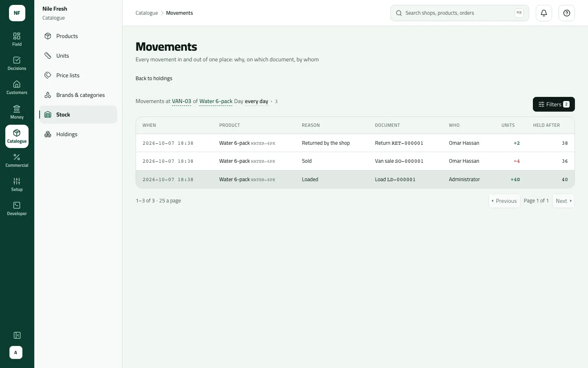Click 'Administrator' in the Who column
Viewport: 588px width, 368px height.
(464, 180)
